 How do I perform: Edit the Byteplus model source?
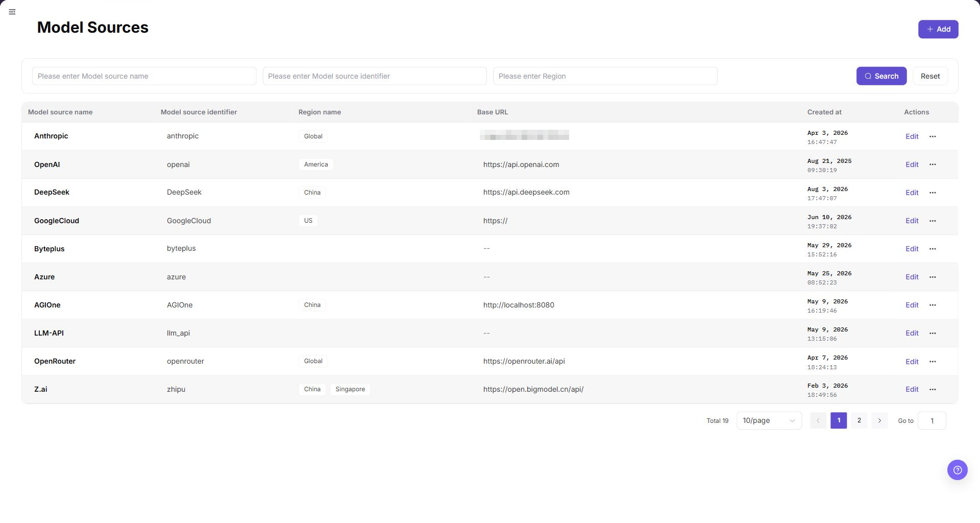912,249
